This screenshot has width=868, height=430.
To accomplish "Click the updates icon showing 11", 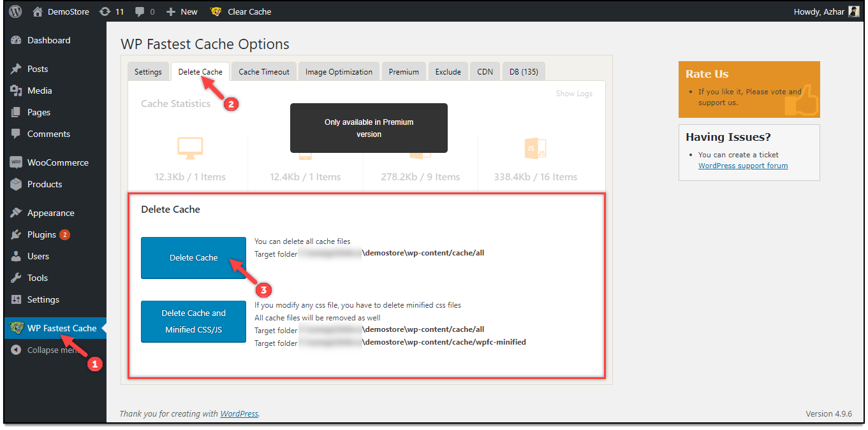I will (x=105, y=11).
